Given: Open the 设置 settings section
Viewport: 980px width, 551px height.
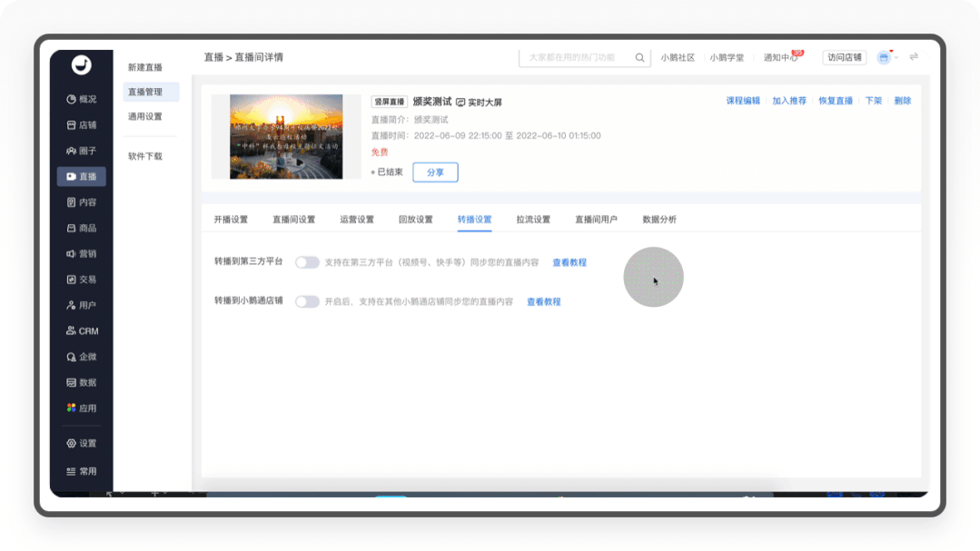Looking at the screenshot, I should click(x=81, y=444).
